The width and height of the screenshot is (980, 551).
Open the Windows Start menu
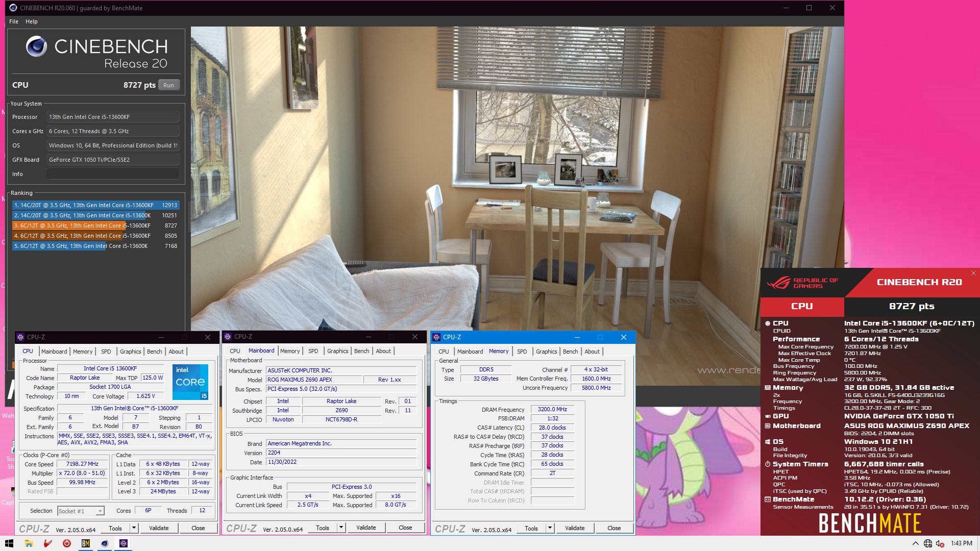[9, 543]
